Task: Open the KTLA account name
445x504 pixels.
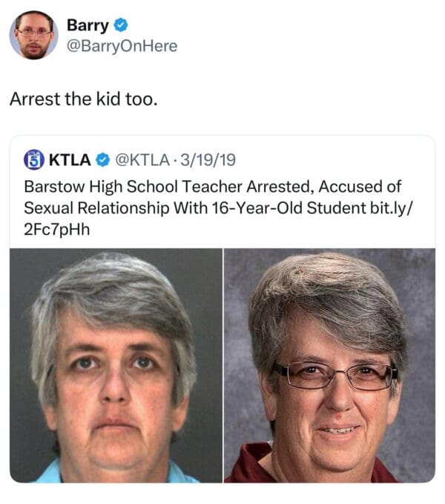Action: pos(70,160)
